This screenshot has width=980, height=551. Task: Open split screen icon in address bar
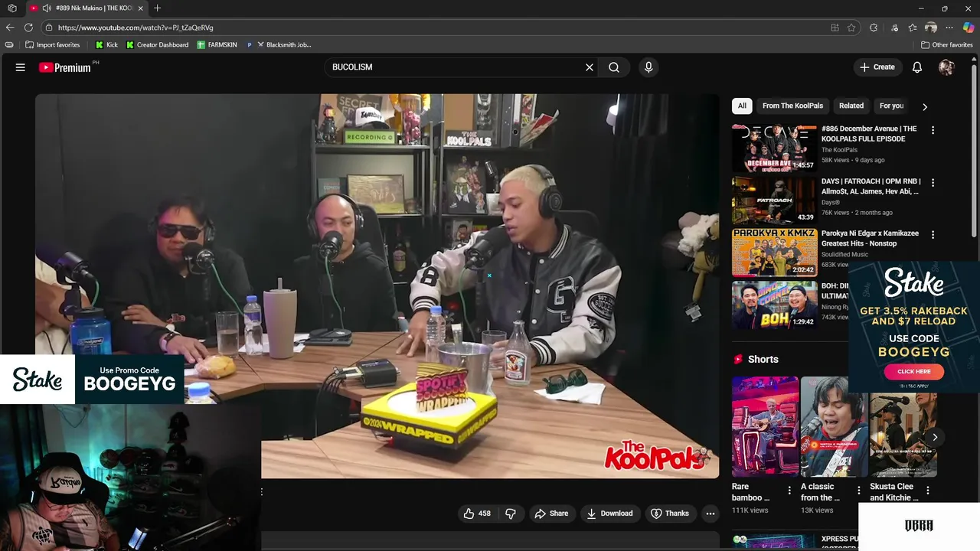click(x=835, y=28)
